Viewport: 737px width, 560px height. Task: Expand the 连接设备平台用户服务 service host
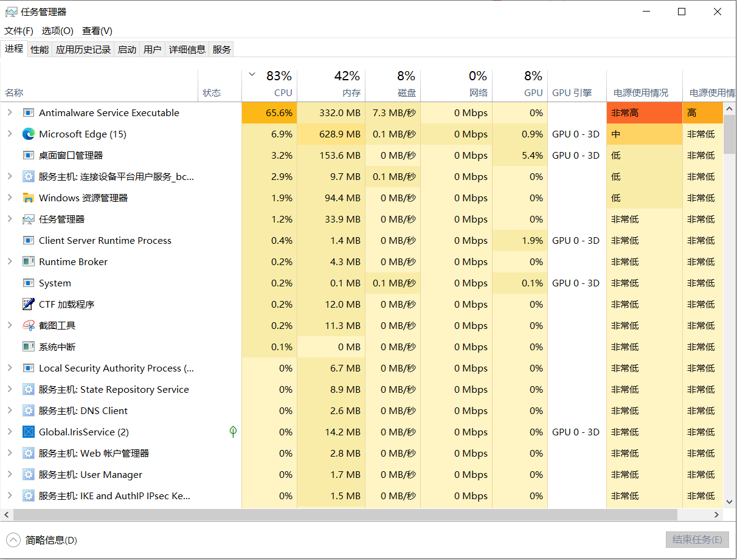tap(9, 176)
